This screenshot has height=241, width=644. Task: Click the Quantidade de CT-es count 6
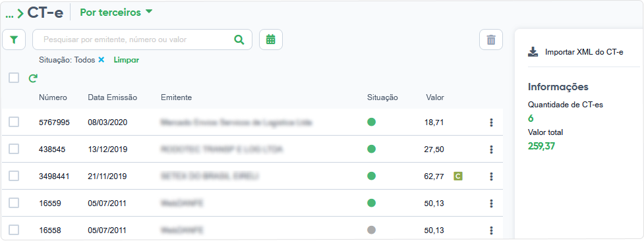point(531,119)
